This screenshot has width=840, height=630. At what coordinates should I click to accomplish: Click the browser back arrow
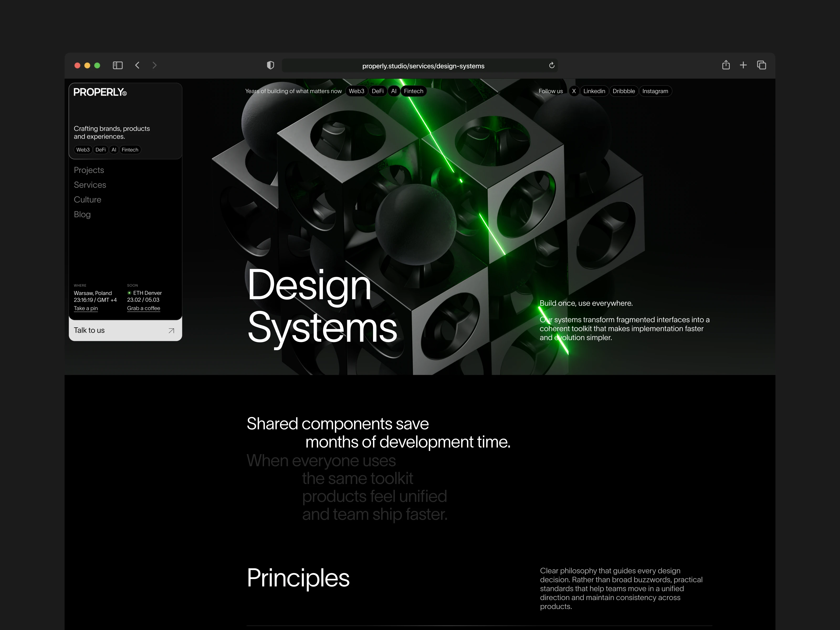point(138,65)
